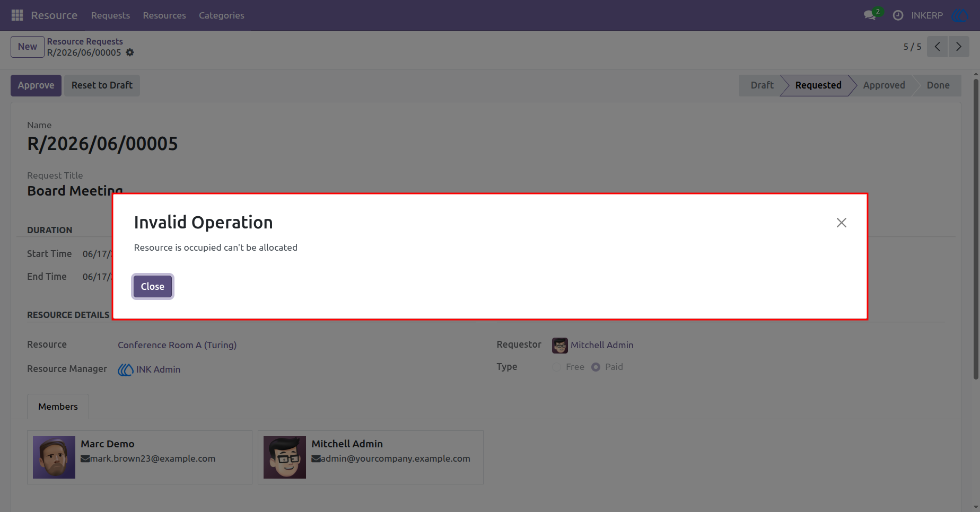Open the Categories menu
The height and width of the screenshot is (512, 980).
point(222,15)
